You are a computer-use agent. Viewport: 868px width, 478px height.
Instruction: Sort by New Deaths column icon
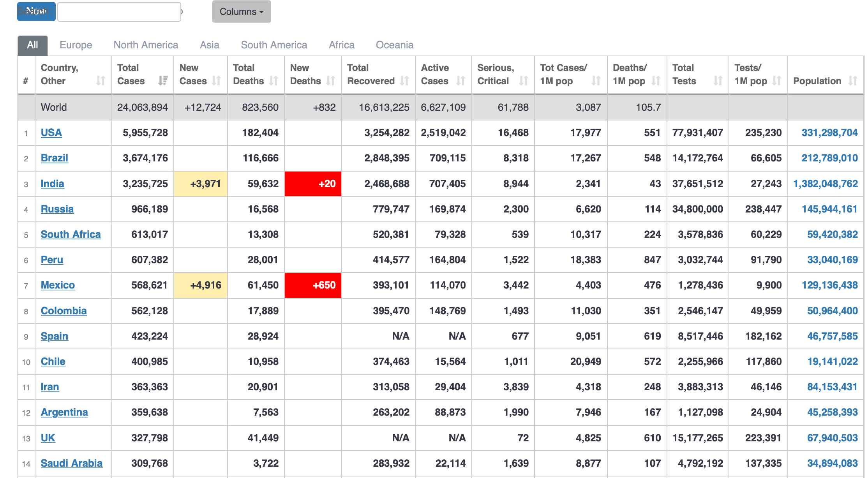(x=331, y=80)
